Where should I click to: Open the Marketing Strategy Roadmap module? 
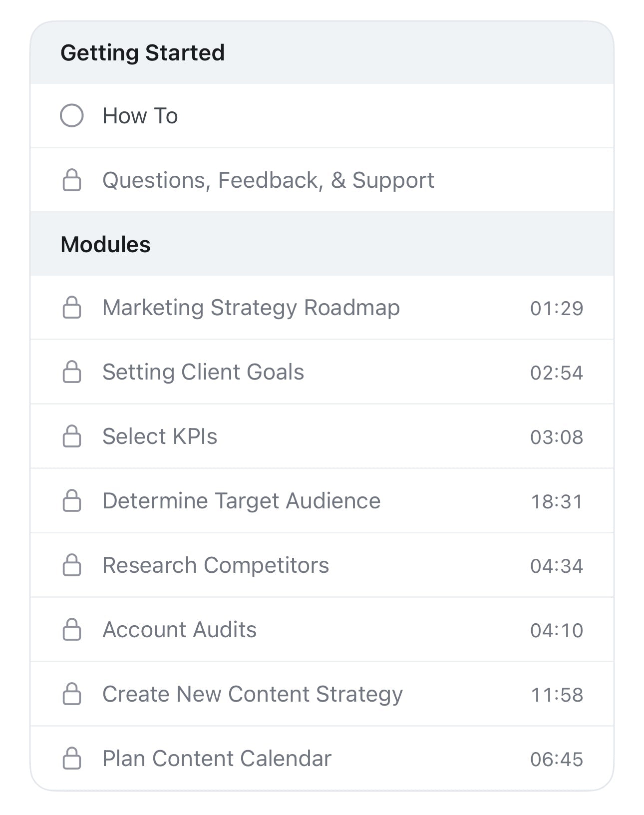[251, 308]
